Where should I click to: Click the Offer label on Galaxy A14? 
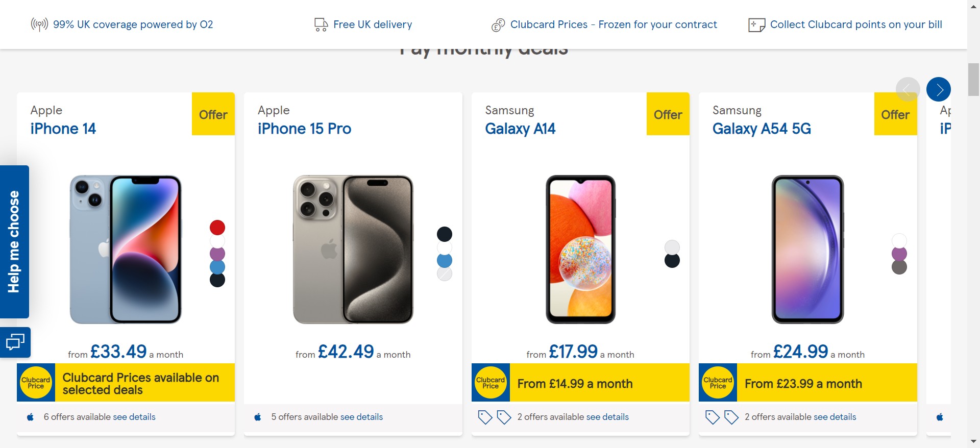[x=668, y=114]
